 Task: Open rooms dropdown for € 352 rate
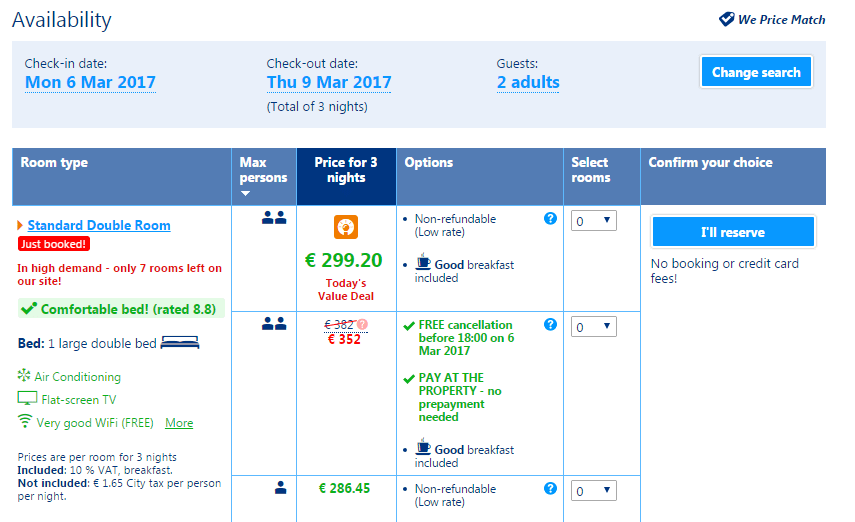click(x=594, y=327)
